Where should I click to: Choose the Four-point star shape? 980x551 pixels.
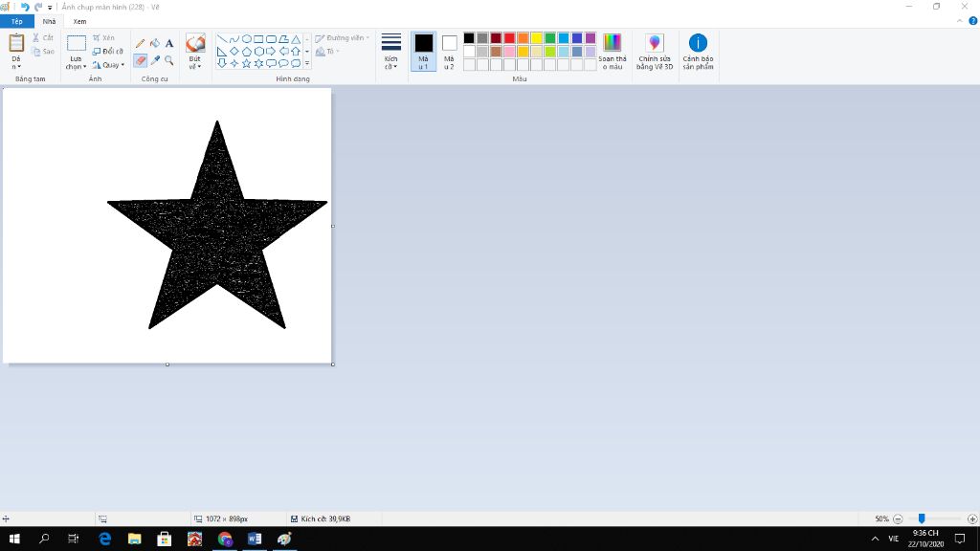[234, 63]
